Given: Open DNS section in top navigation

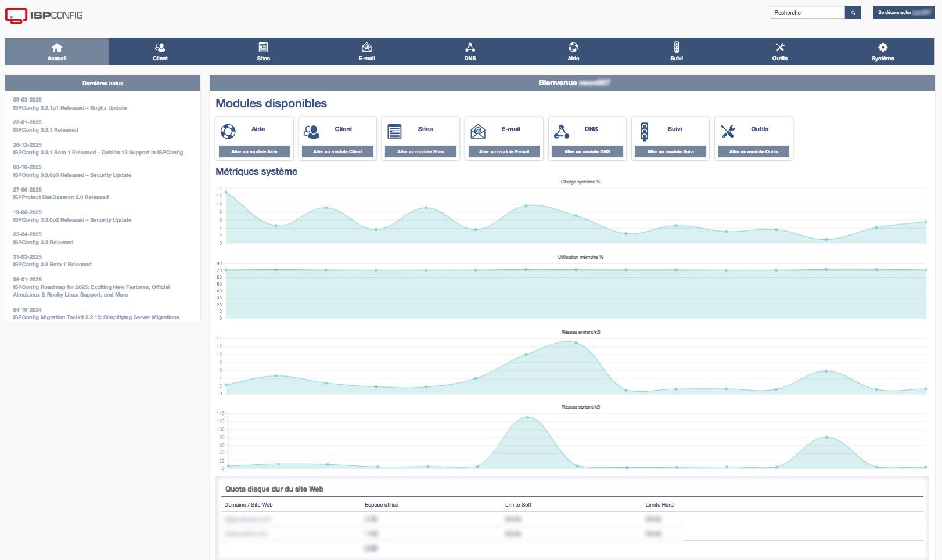Looking at the screenshot, I should coord(470,52).
